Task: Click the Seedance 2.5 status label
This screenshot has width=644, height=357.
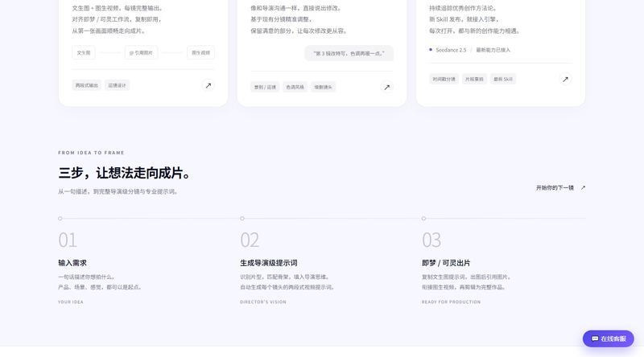Action: 451,50
